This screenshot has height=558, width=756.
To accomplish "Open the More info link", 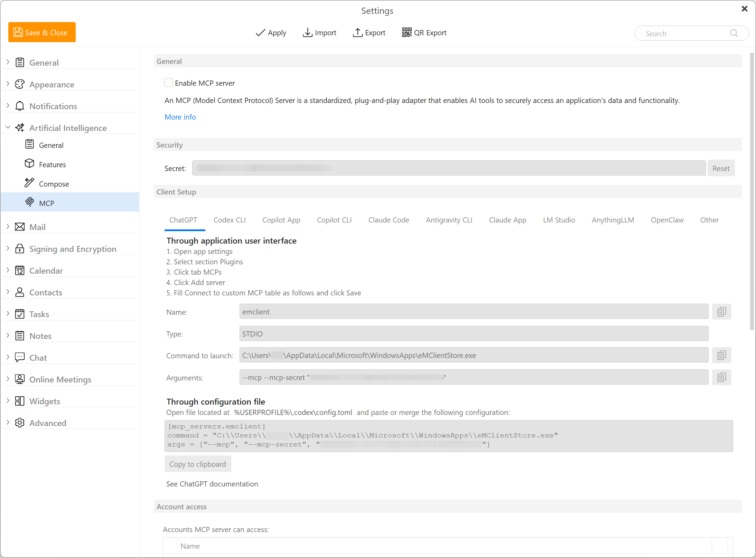I will coord(180,117).
